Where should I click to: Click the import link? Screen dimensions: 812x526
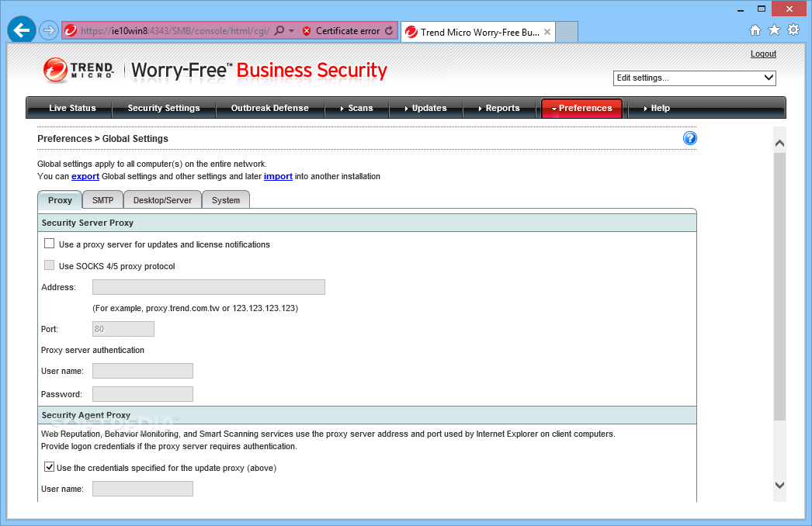278,177
